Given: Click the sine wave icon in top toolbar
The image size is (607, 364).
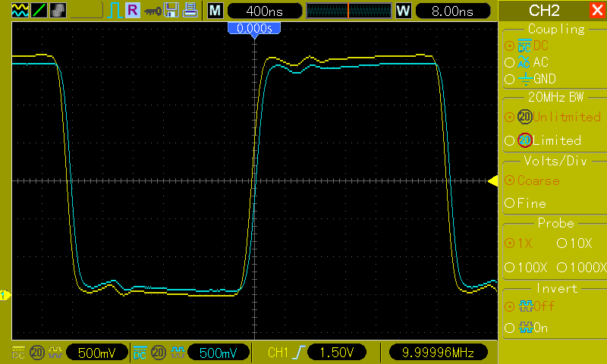Looking at the screenshot, I should (20, 11).
